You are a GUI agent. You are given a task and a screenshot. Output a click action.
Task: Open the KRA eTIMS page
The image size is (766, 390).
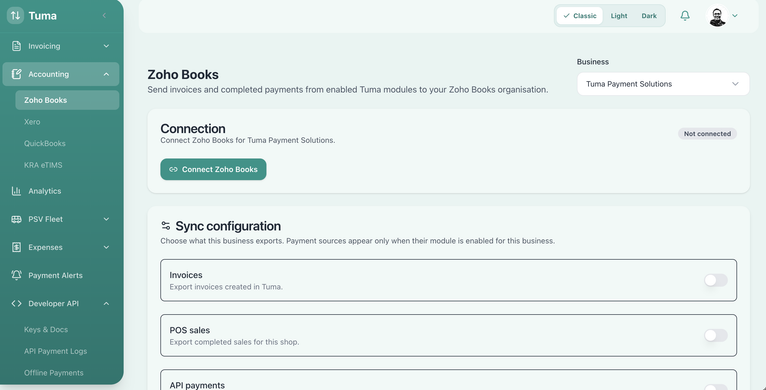[43, 165]
